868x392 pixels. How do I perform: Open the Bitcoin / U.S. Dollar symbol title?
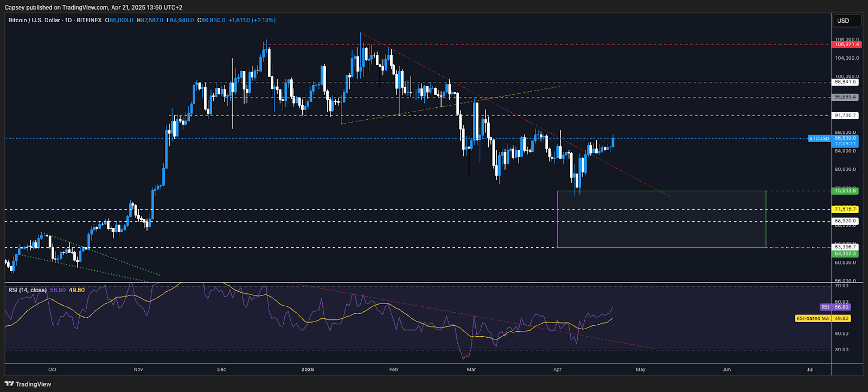(34, 20)
